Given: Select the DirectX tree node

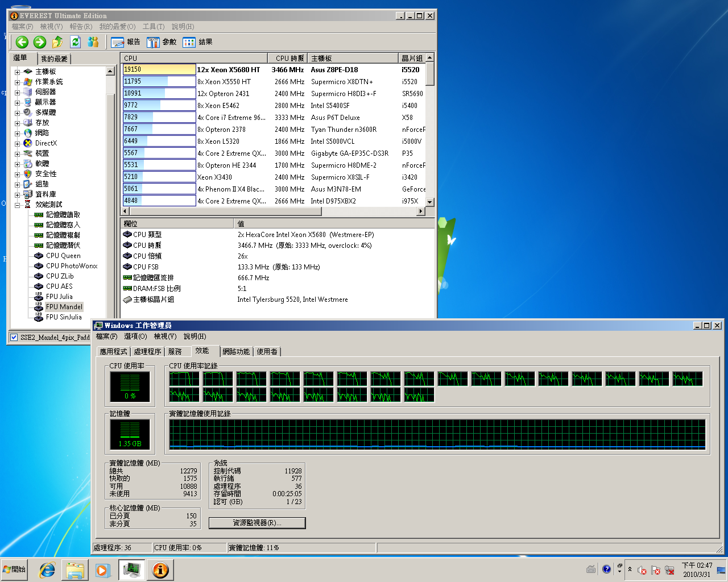Looking at the screenshot, I should pos(46,143).
